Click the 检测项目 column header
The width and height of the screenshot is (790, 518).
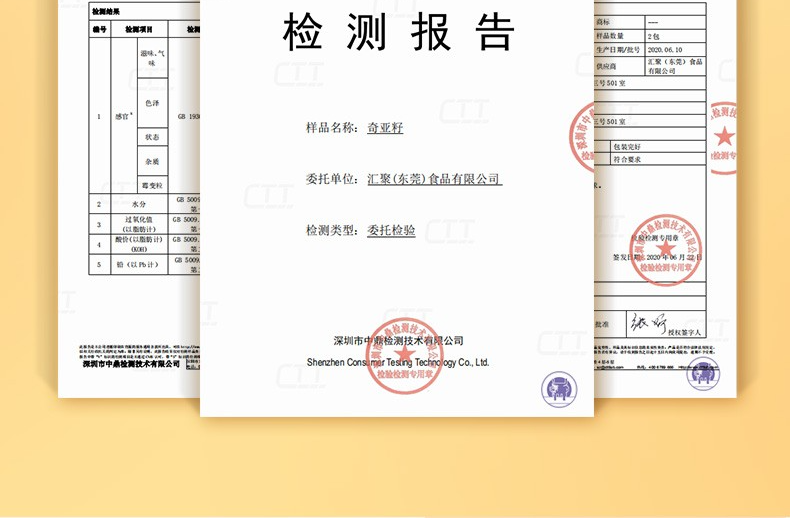[x=138, y=30]
